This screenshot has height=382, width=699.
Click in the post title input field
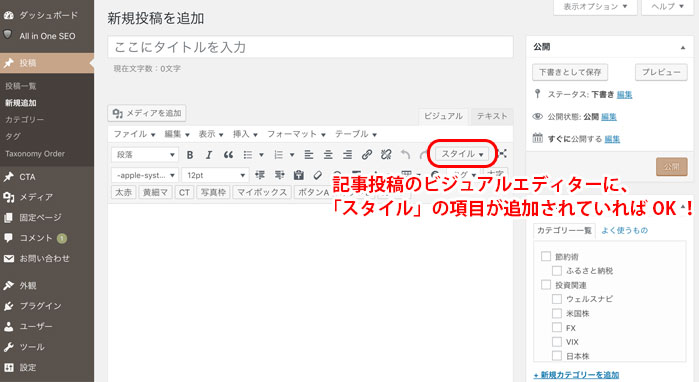(x=310, y=47)
